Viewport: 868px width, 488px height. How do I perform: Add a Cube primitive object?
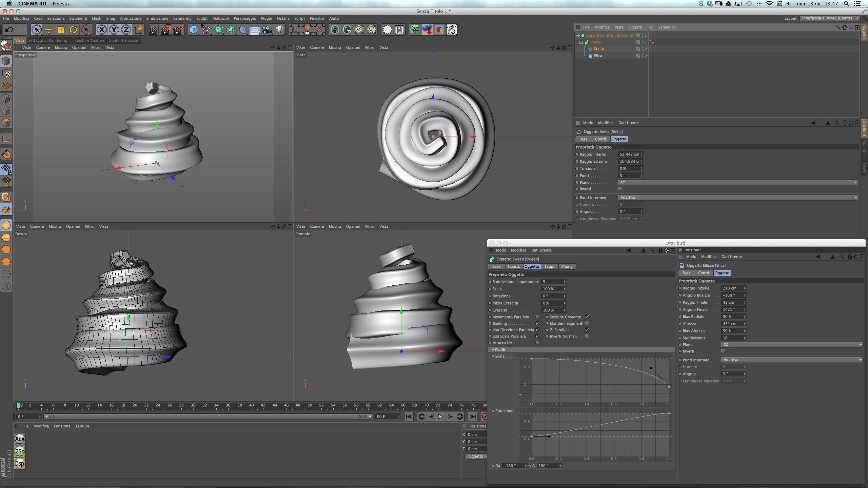click(194, 30)
